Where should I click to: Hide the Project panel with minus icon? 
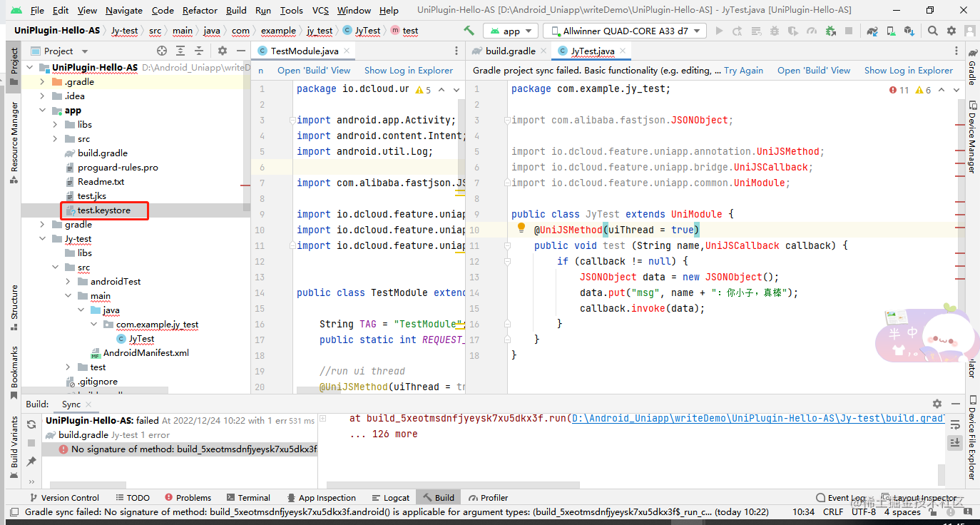tap(240, 51)
